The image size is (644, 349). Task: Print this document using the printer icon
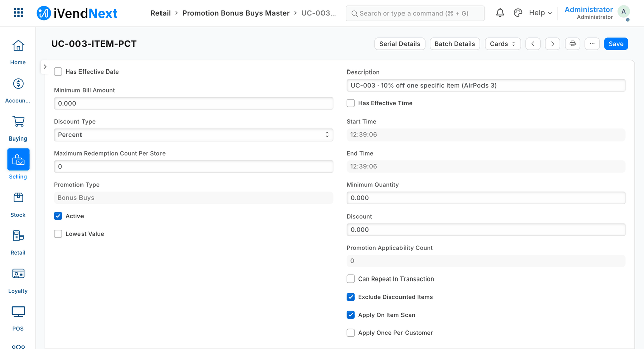click(572, 44)
